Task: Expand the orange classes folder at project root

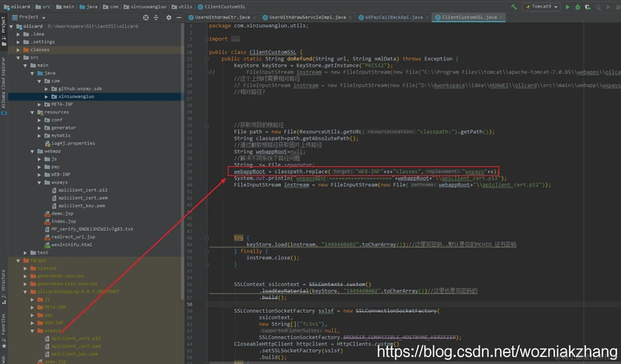Action: [x=18, y=50]
